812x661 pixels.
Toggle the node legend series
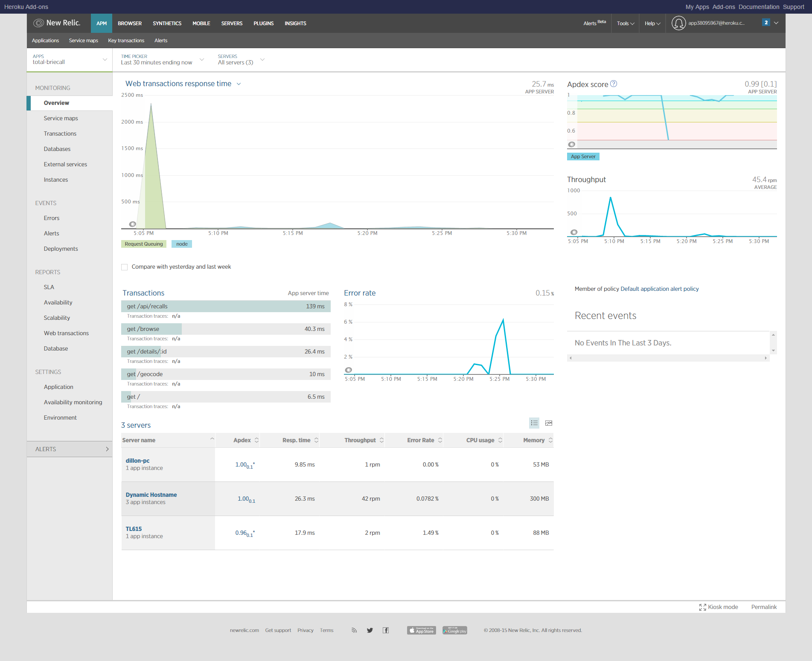pos(182,244)
